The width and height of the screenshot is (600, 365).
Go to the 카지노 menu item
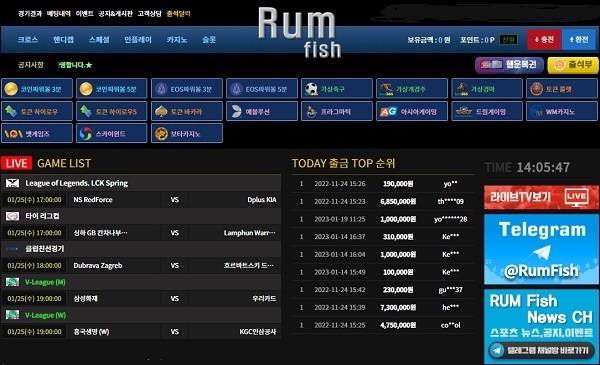[177, 39]
